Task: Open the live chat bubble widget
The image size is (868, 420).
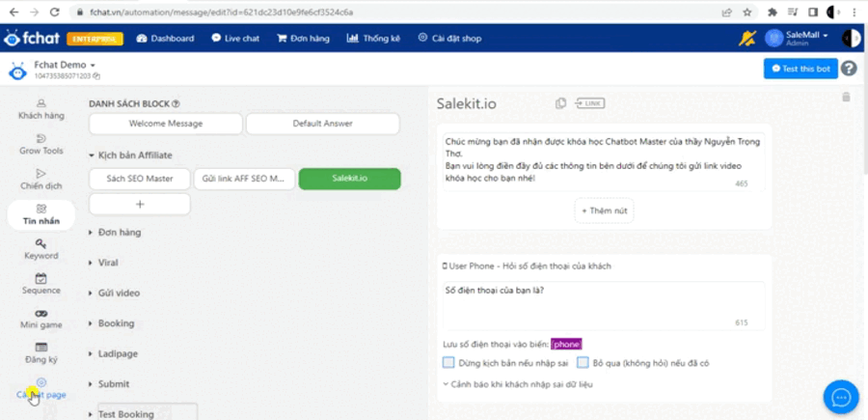Action: (x=841, y=397)
